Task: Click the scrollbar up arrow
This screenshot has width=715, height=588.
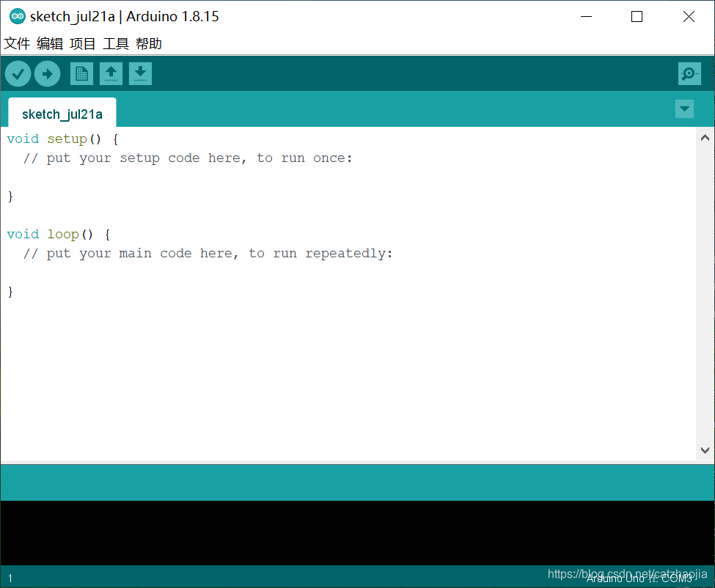Action: coord(705,136)
